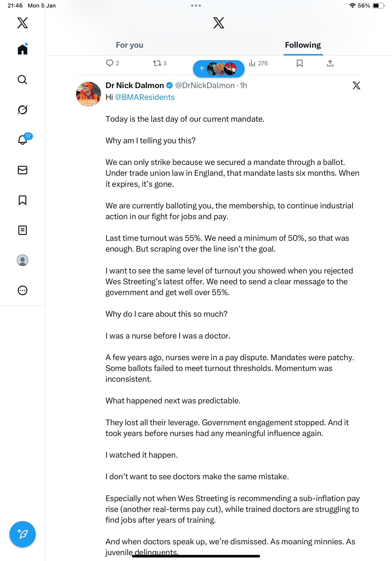Open the Home feed icon
392x561 pixels.
click(x=23, y=50)
